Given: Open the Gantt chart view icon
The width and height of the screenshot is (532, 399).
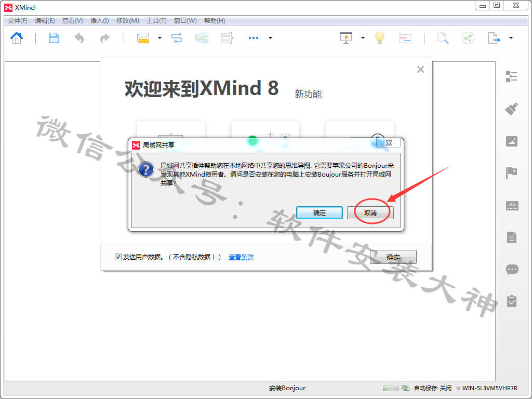Looking at the screenshot, I should pos(405,38).
